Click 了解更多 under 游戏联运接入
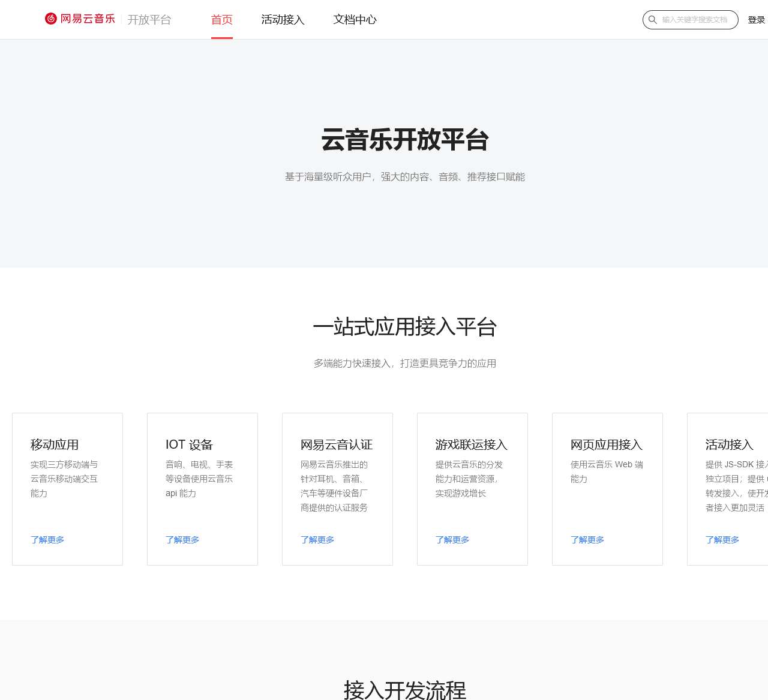Viewport: 768px width, 700px height. click(452, 540)
